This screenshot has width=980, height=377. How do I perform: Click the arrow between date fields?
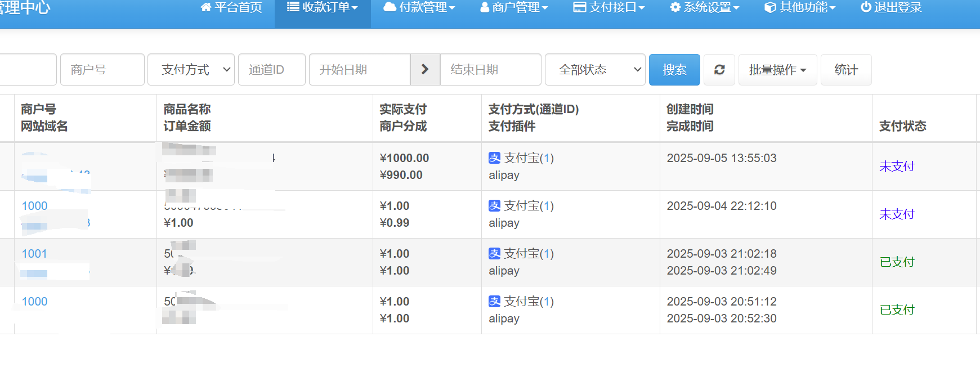425,69
